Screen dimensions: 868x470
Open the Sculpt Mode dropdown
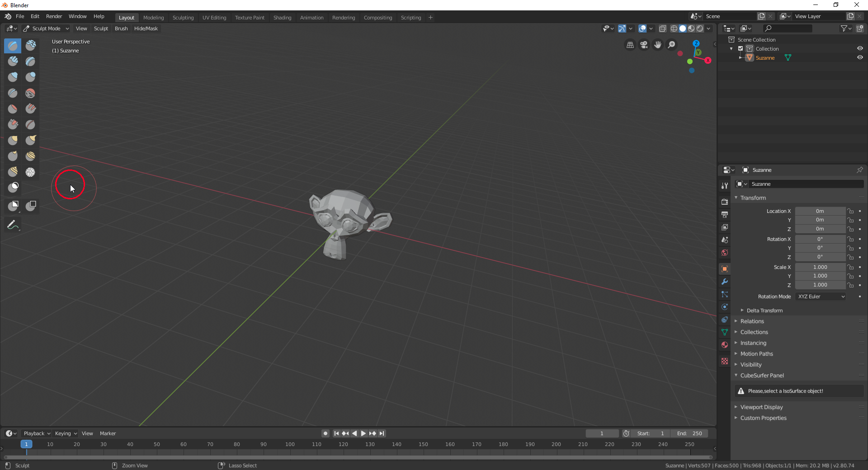46,28
